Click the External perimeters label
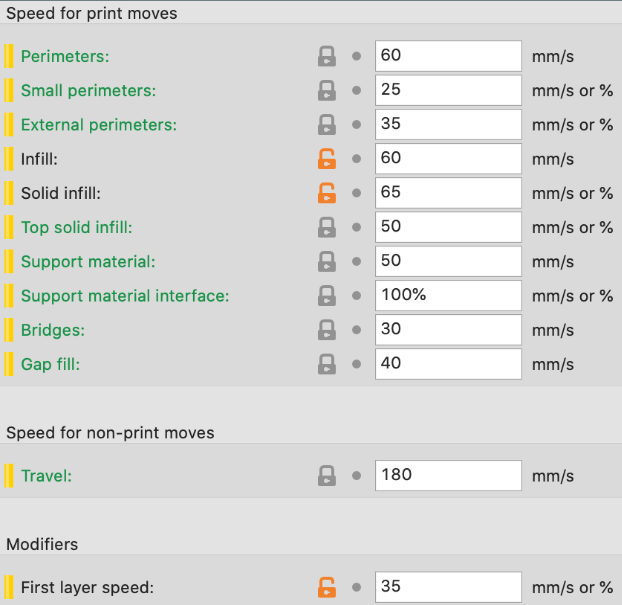This screenshot has width=622, height=605. (x=98, y=125)
